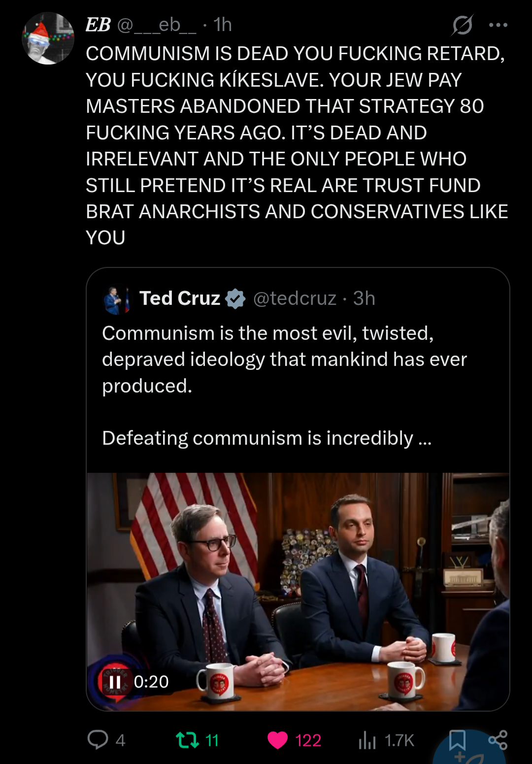Click the @___eb__ username handle

pyautogui.click(x=157, y=25)
